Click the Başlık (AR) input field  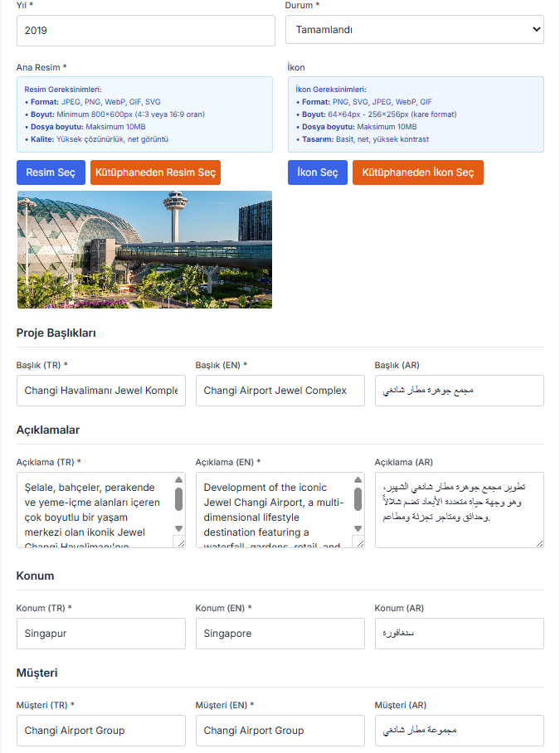(459, 391)
